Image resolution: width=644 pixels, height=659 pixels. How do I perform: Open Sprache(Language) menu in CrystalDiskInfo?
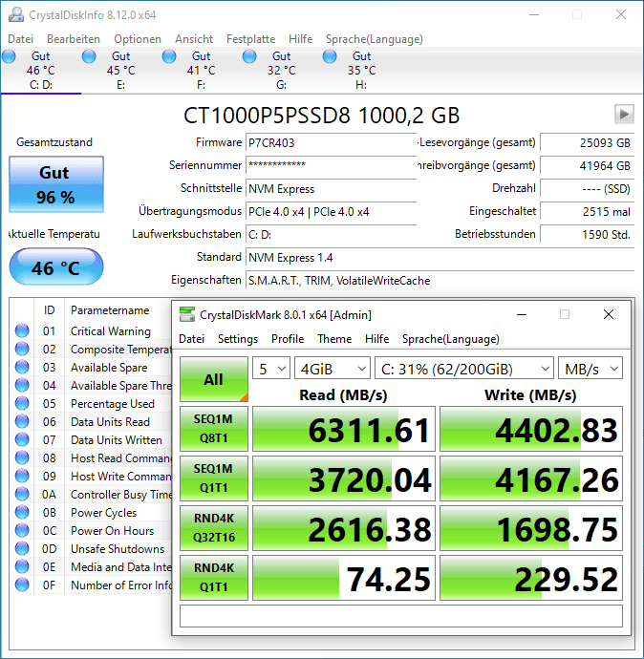point(375,39)
